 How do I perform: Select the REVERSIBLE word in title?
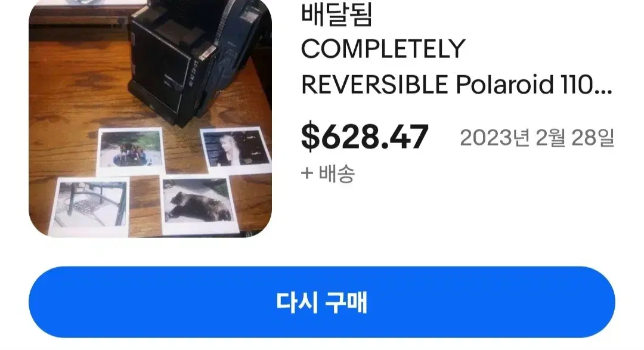point(374,85)
